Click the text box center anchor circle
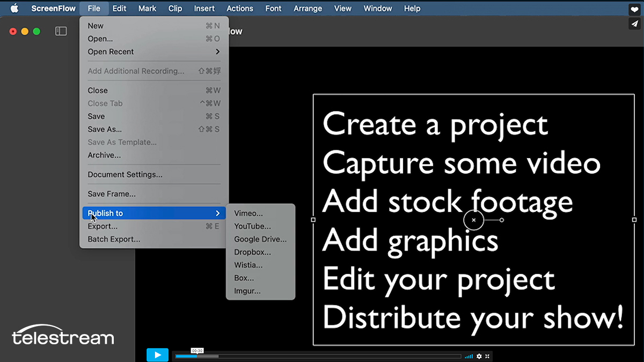The image size is (644, 362). tap(473, 220)
